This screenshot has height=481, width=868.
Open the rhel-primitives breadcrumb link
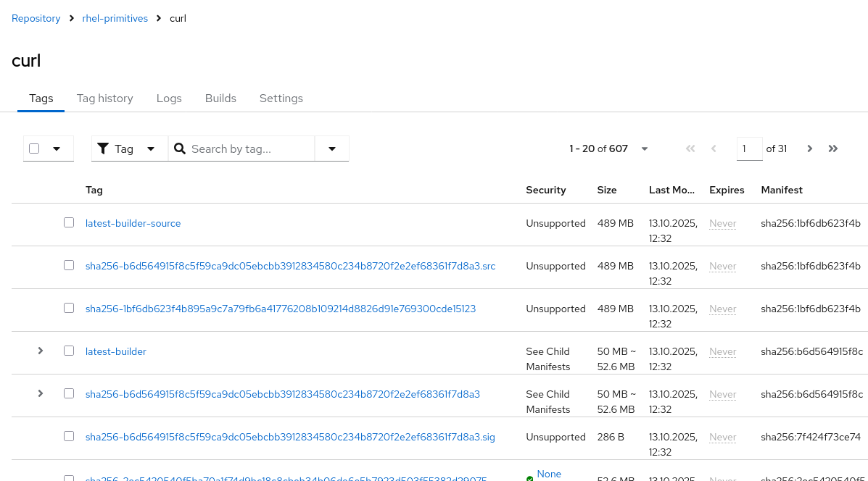pos(115,18)
